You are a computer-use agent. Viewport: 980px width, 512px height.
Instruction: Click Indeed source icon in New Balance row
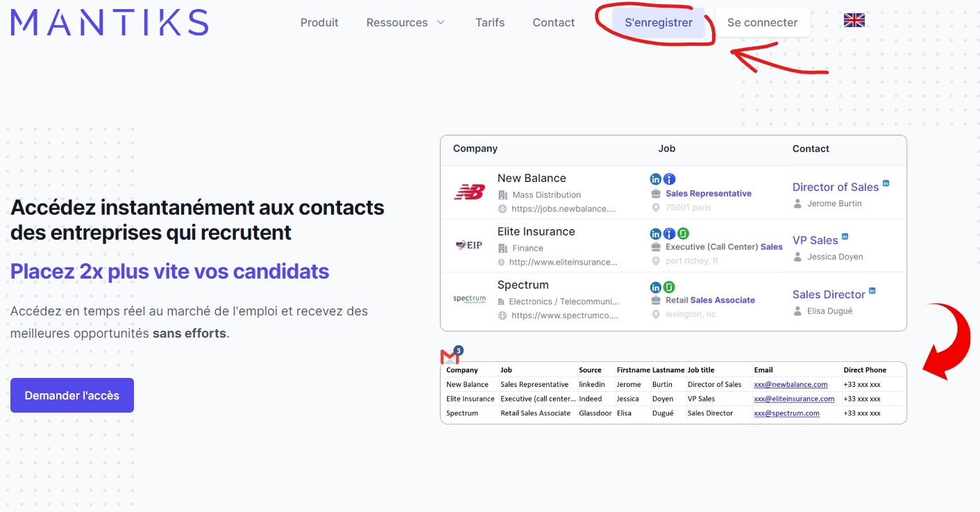click(x=669, y=179)
